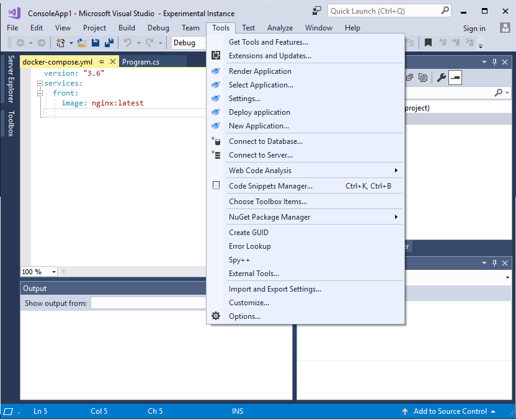Click the Navigate Forward arrow in toolbar
The image size is (516, 420).
(42, 43)
